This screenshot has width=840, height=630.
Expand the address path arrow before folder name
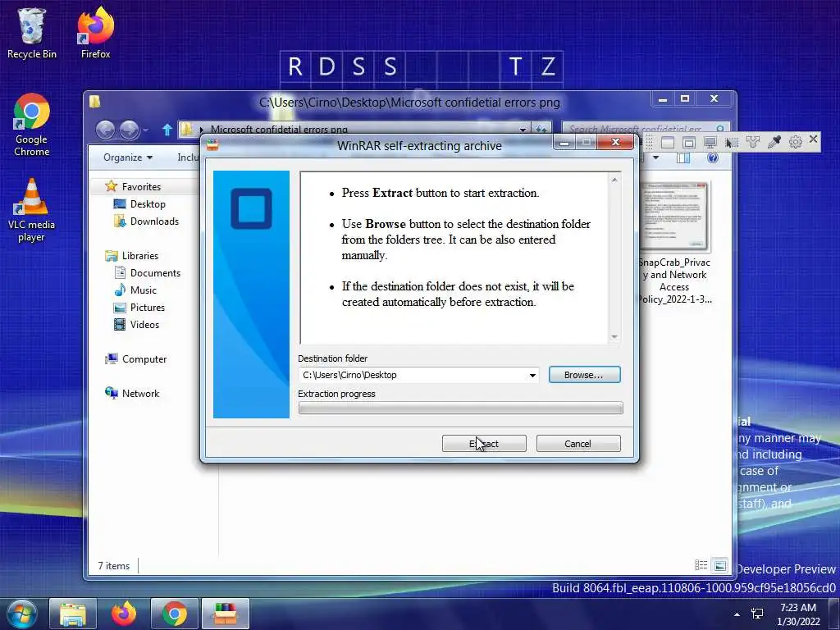click(x=202, y=130)
